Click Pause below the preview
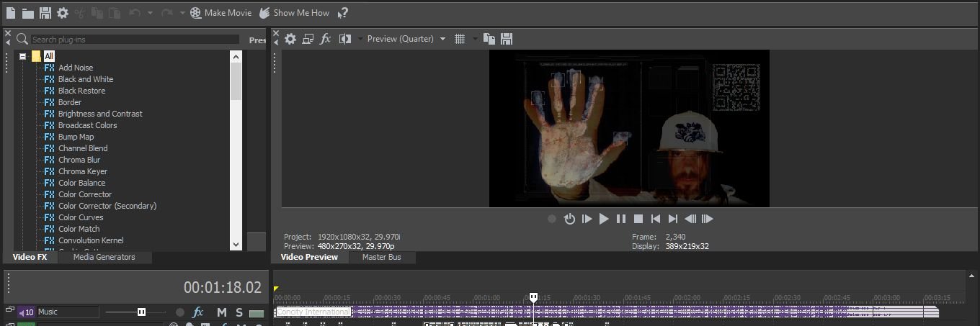Screen dimensions: 980x326 point(621,219)
